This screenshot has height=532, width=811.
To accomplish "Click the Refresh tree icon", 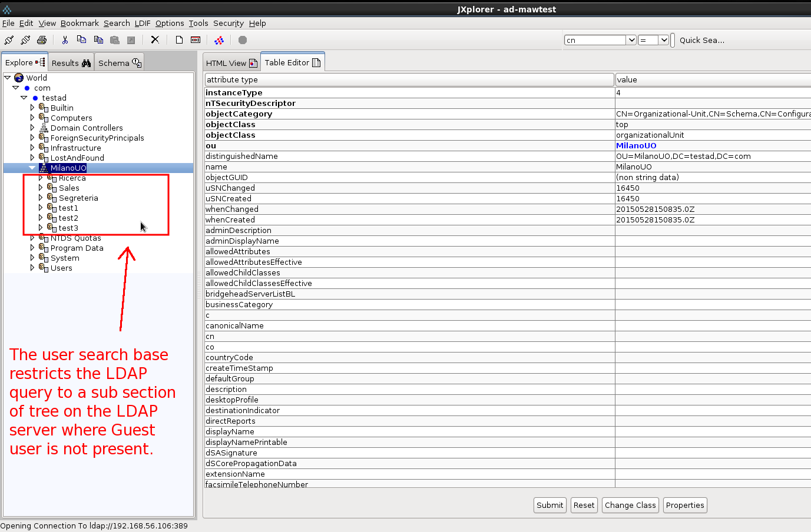I will point(219,40).
